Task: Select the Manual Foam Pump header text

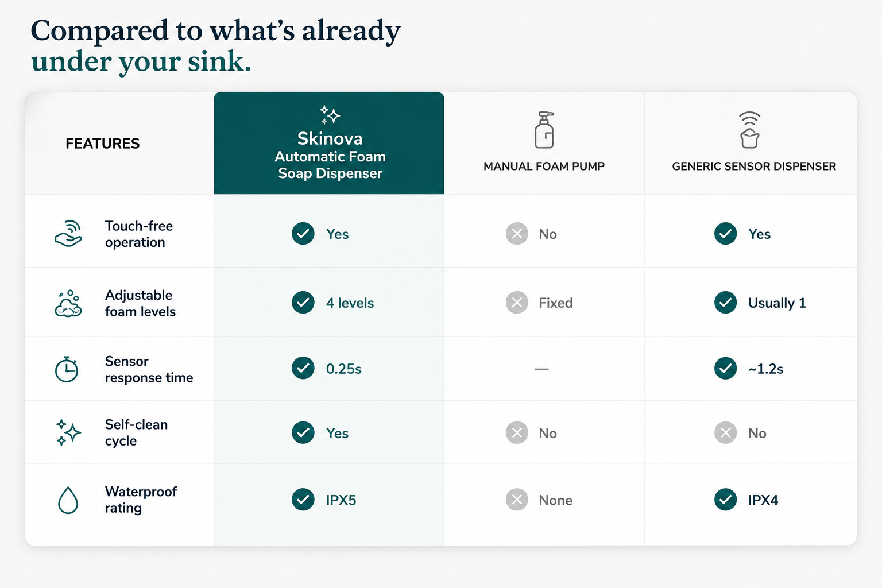Action: tap(544, 167)
